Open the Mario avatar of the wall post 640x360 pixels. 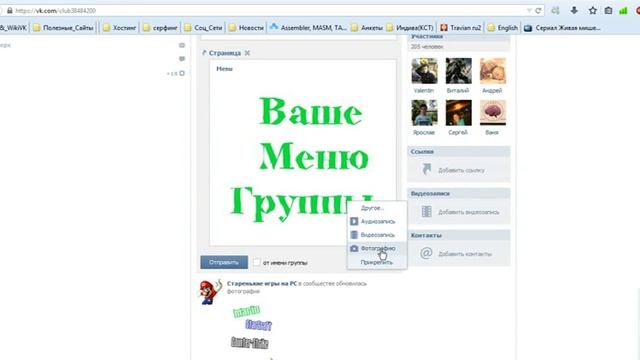click(211, 292)
